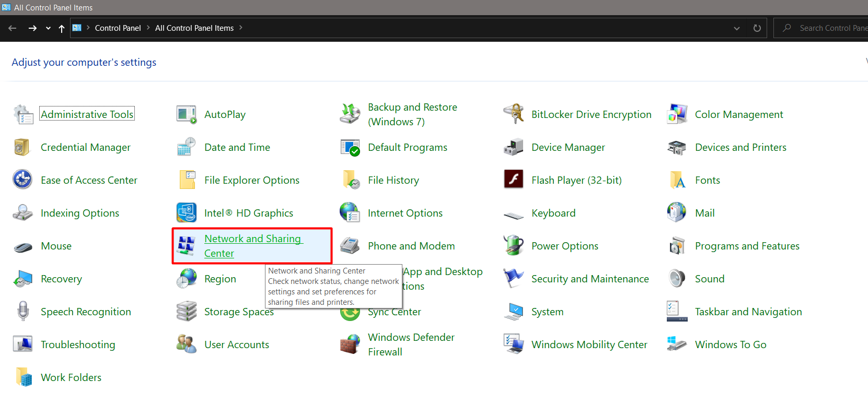The image size is (868, 416).
Task: Go back with the Back arrow
Action: point(13,28)
